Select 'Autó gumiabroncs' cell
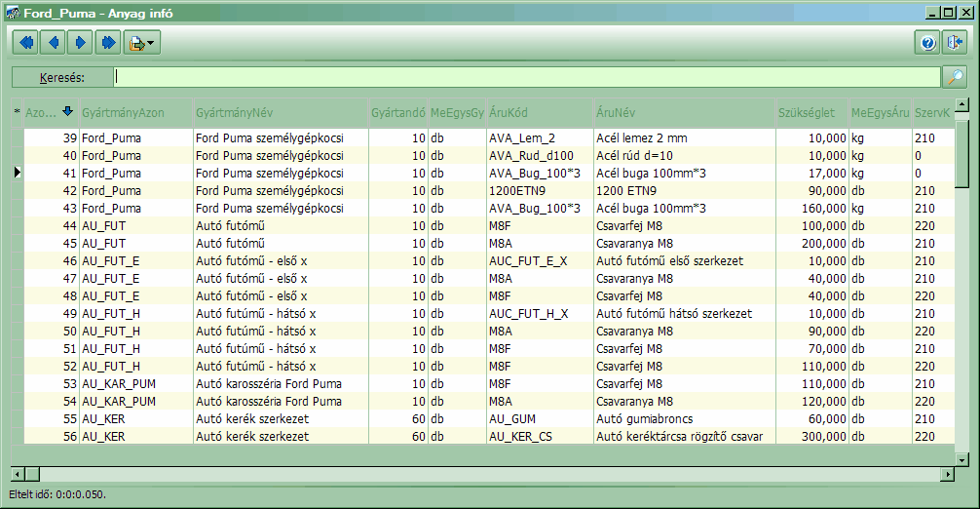 pyautogui.click(x=685, y=419)
